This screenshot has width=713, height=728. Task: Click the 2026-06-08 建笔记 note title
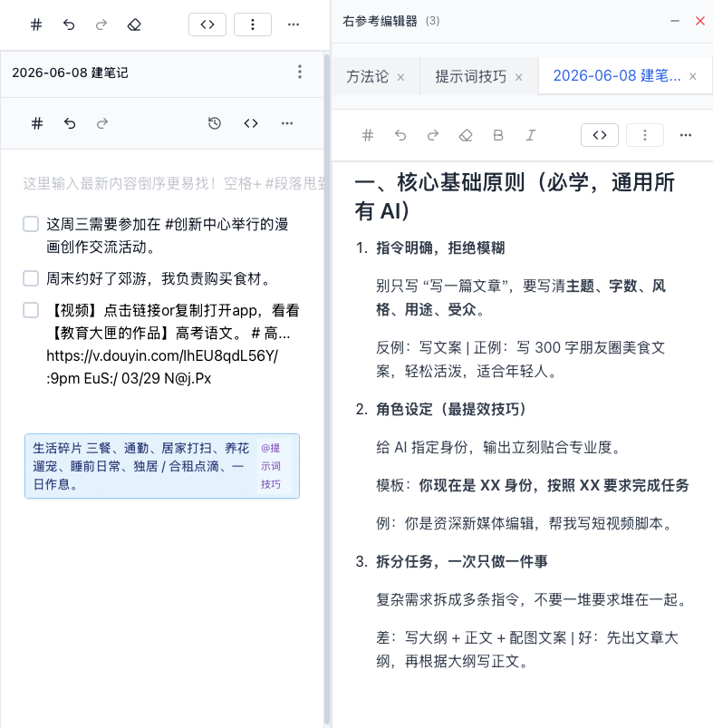(70, 73)
